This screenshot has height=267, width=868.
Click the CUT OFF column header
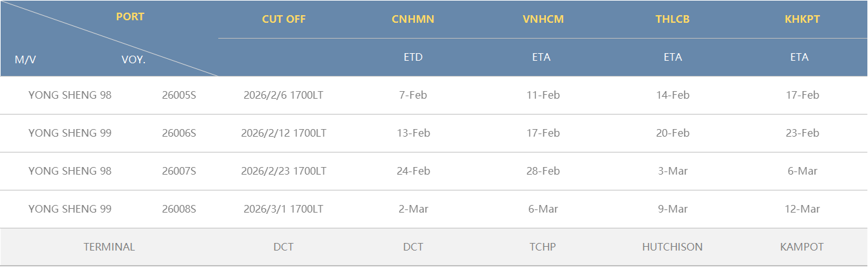coord(283,19)
